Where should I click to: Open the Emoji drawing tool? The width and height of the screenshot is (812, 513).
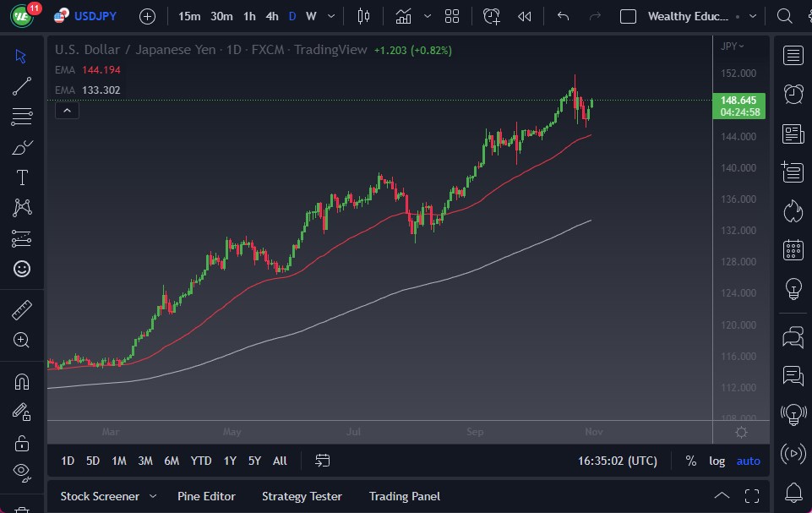(x=22, y=269)
